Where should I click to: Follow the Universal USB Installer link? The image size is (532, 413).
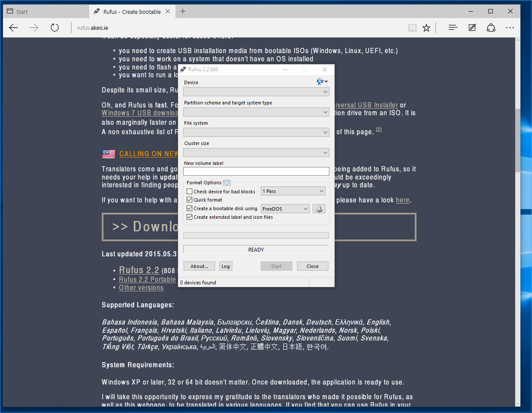[x=366, y=105]
